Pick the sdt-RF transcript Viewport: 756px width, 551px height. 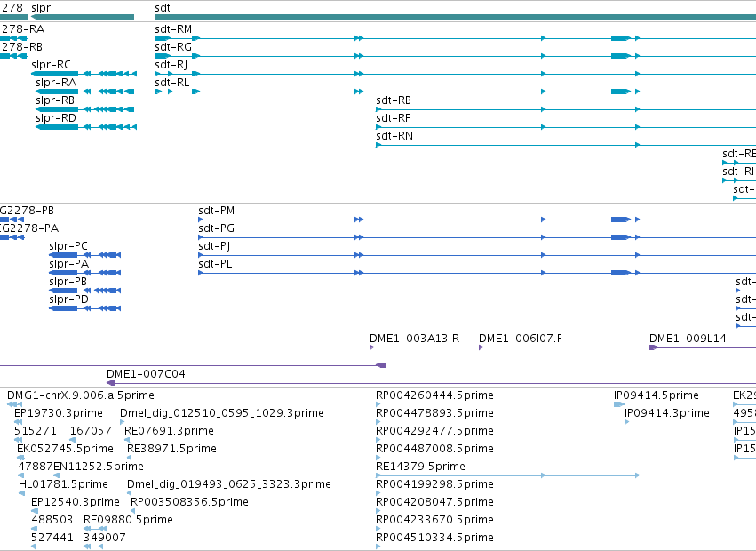(x=393, y=119)
